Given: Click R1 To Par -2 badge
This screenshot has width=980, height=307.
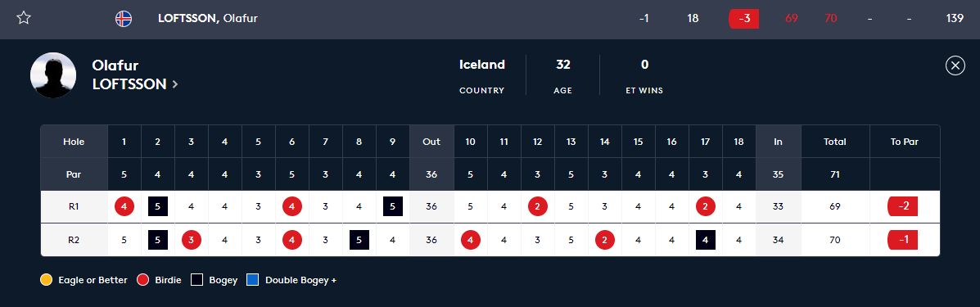Looking at the screenshot, I should (903, 206).
